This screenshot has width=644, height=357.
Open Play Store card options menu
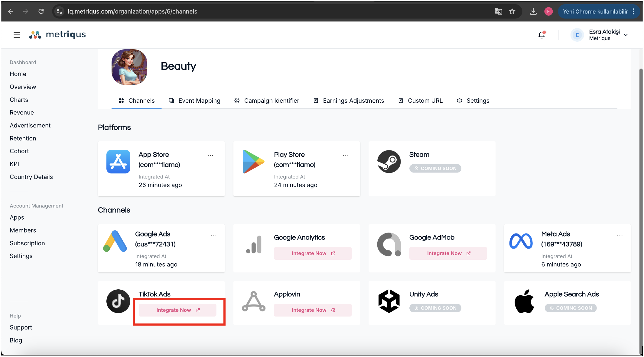tap(346, 156)
